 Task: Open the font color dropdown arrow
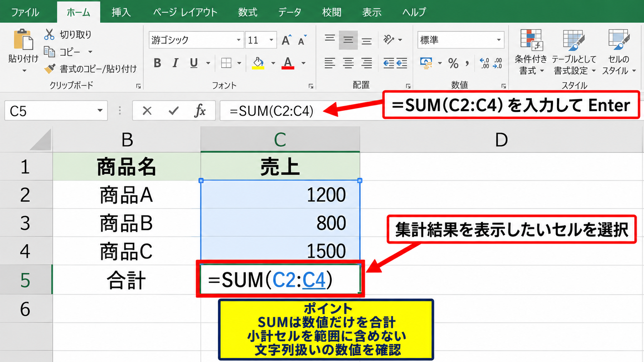[x=304, y=63]
